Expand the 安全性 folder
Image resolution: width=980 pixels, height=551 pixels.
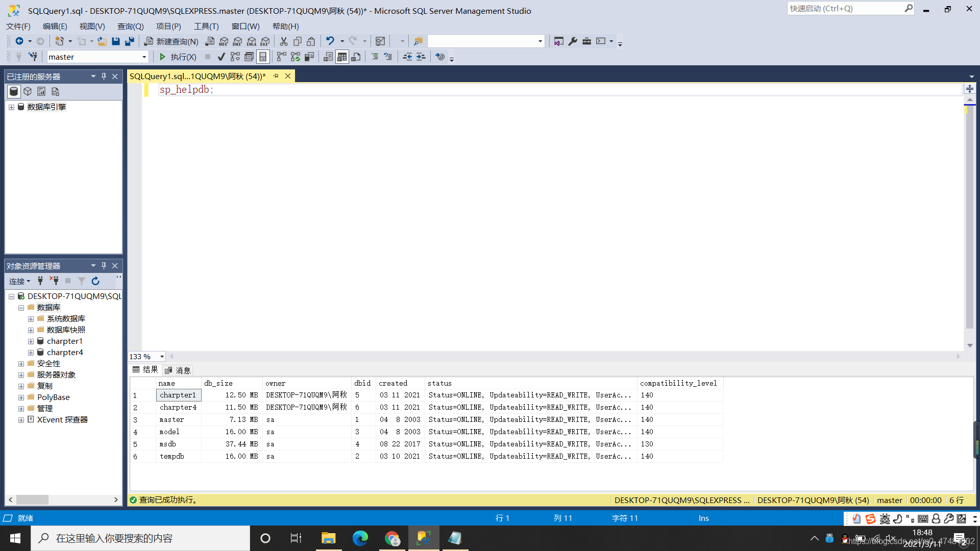point(21,364)
